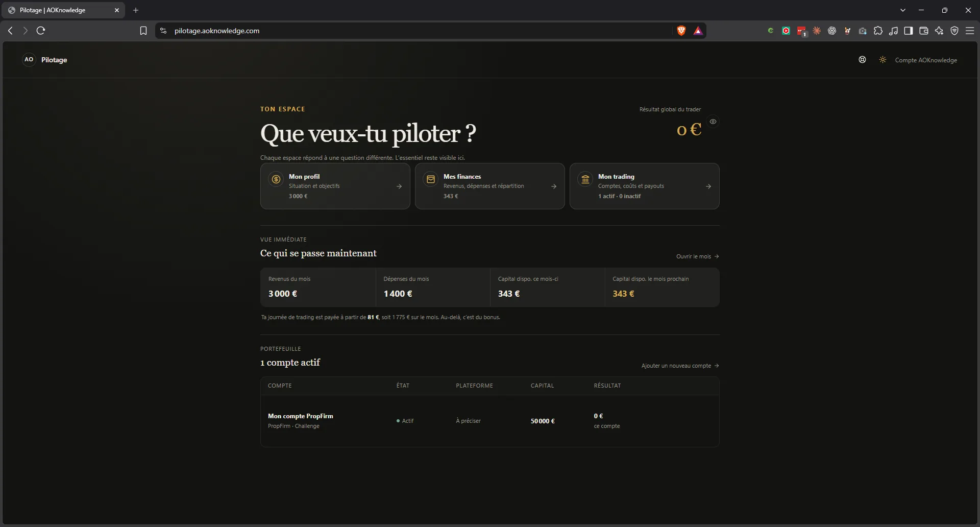980x527 pixels.
Task: Open site settings icon in address bar
Action: pos(163,31)
